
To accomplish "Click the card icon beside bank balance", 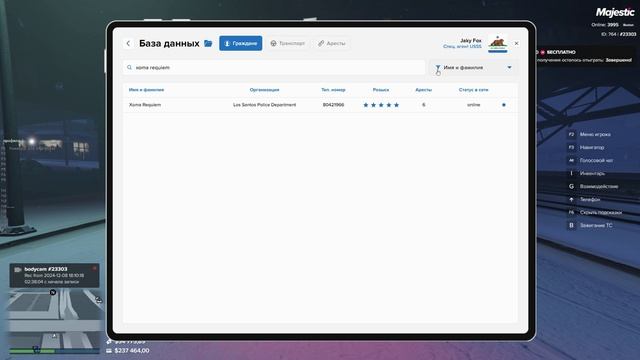I will (x=109, y=351).
